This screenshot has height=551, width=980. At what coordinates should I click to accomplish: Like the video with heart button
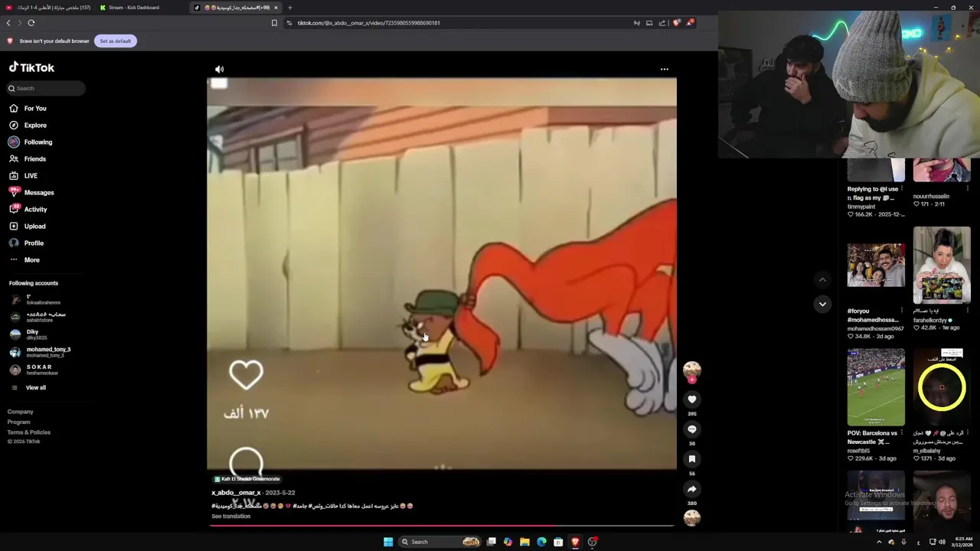(691, 399)
